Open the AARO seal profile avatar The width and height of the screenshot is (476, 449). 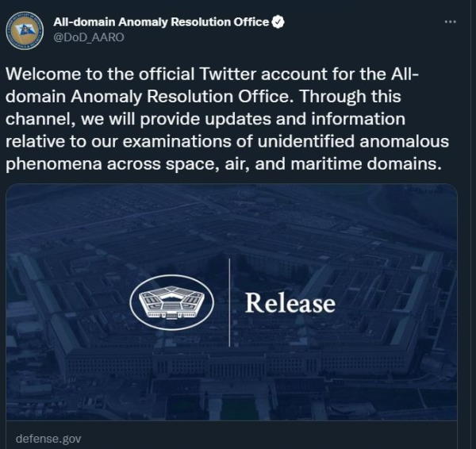(25, 31)
